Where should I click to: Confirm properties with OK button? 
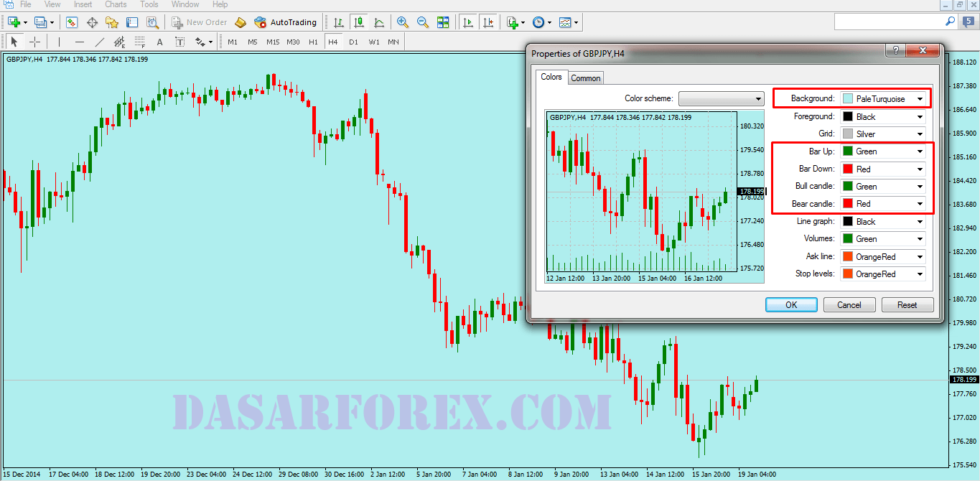(x=791, y=304)
